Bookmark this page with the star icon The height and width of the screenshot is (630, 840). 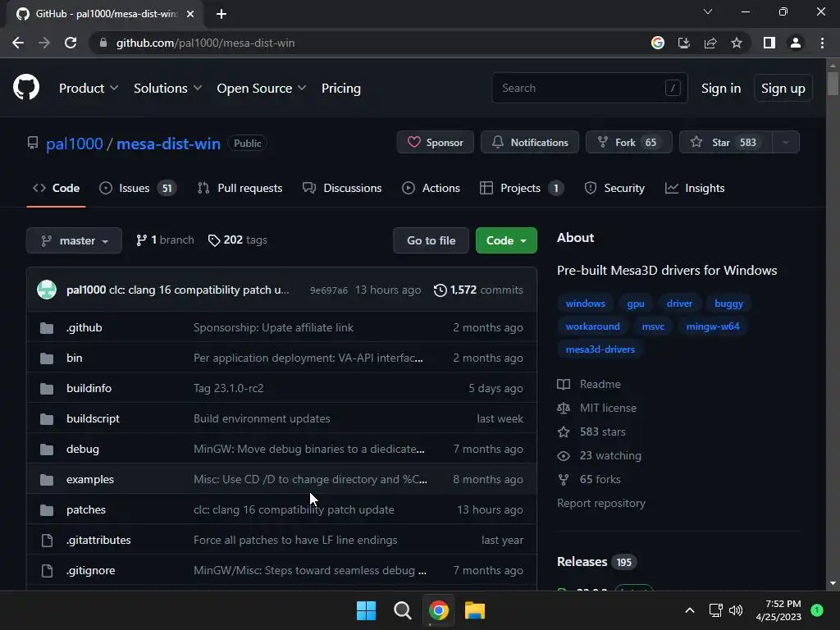coord(737,43)
